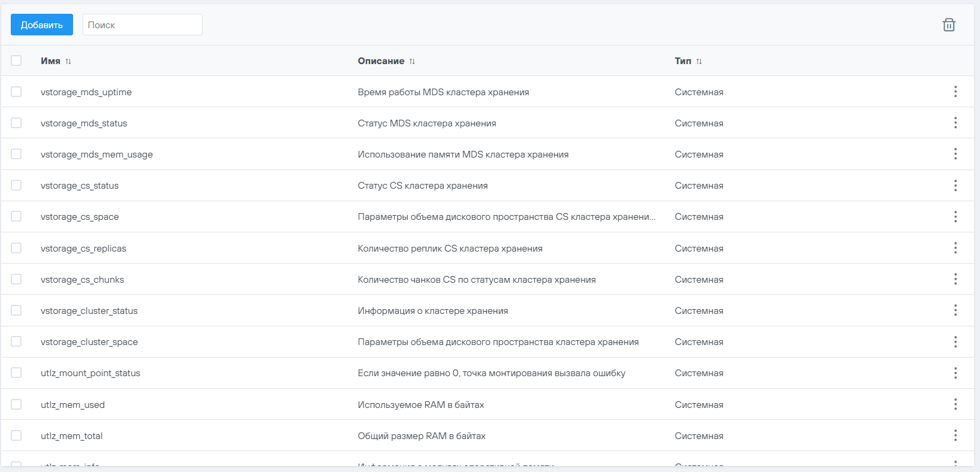The image size is (980, 472).
Task: Sort by Тип column sort icon
Action: click(699, 61)
